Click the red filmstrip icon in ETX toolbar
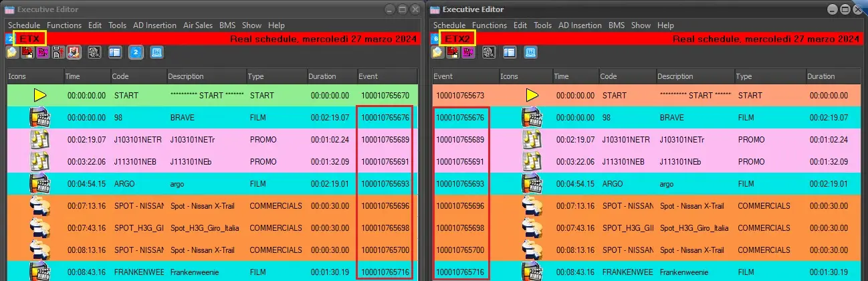This screenshot has width=868, height=281. click(27, 52)
